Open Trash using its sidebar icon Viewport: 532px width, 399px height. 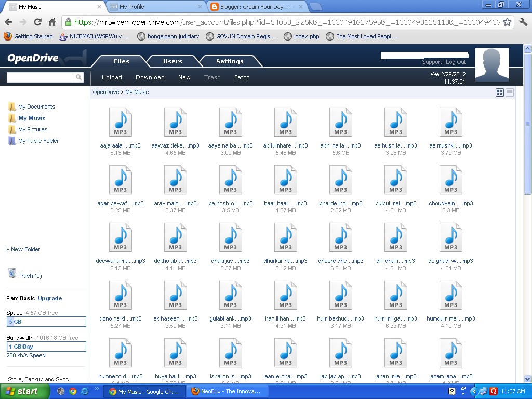pos(12,272)
